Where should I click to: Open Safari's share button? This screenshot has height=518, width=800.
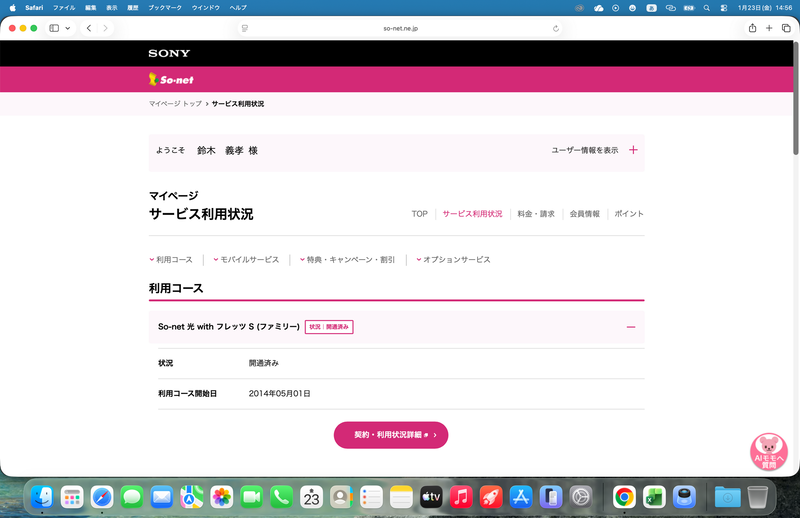752,28
